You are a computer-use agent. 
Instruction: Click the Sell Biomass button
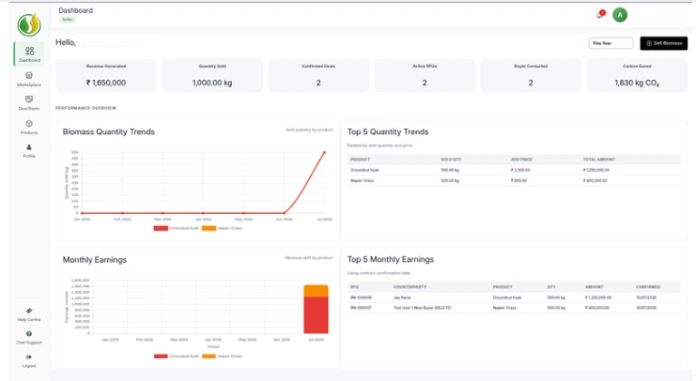coord(664,43)
